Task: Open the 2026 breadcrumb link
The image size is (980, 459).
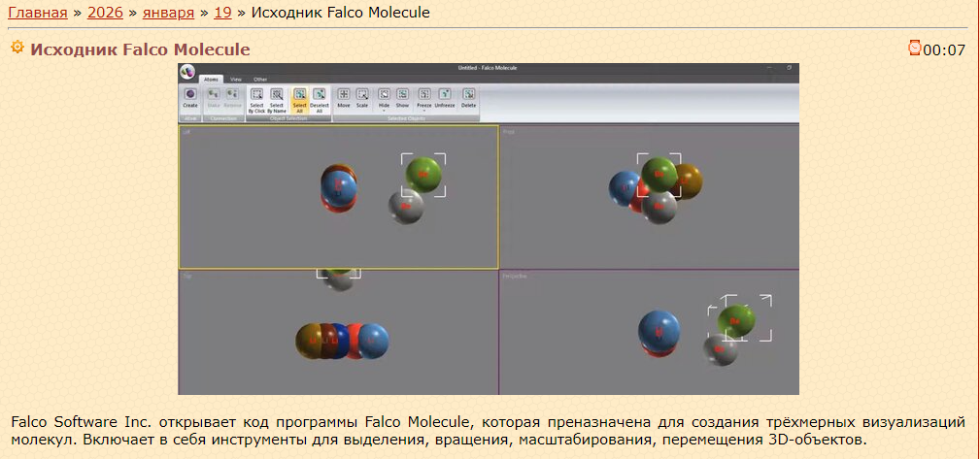Action: tap(105, 13)
